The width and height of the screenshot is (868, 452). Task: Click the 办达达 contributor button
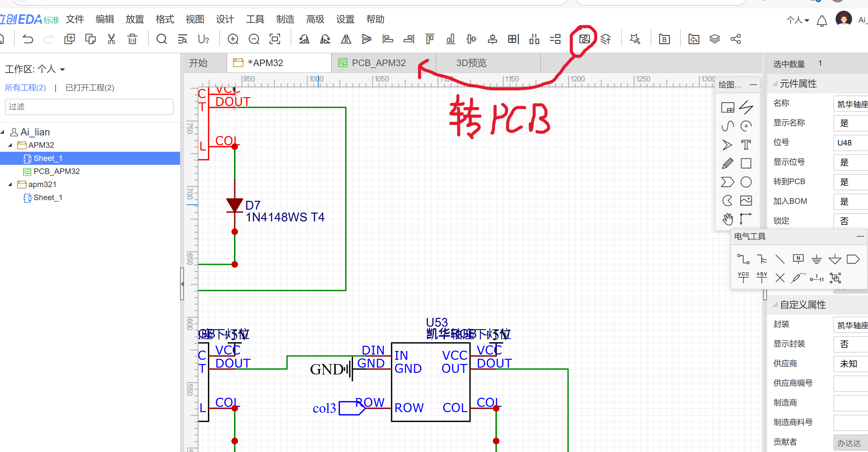(x=849, y=443)
